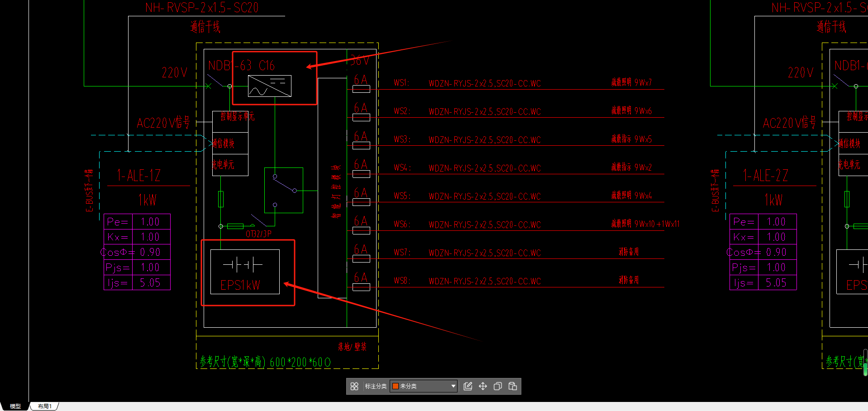The image size is (868, 411).
Task: Click the 36V voltage label
Action: pos(360,60)
